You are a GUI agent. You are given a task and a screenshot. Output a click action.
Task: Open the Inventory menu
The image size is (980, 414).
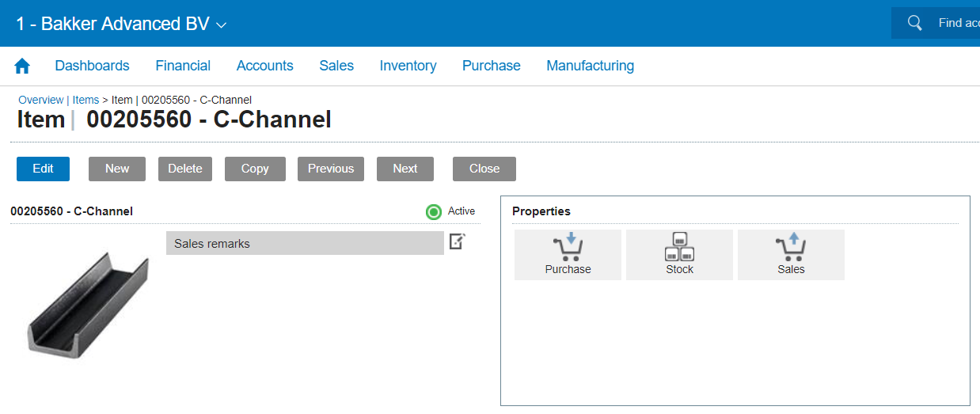click(408, 66)
